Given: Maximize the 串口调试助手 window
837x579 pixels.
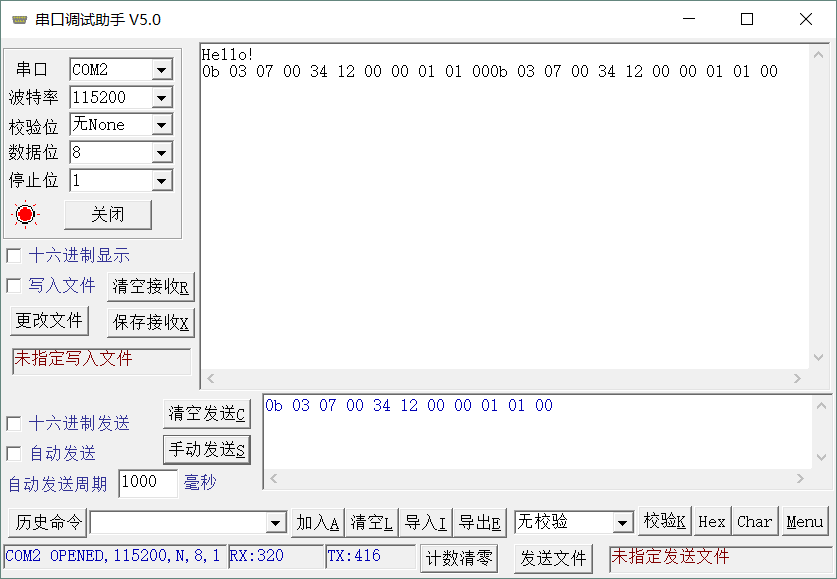Looking at the screenshot, I should (747, 19).
